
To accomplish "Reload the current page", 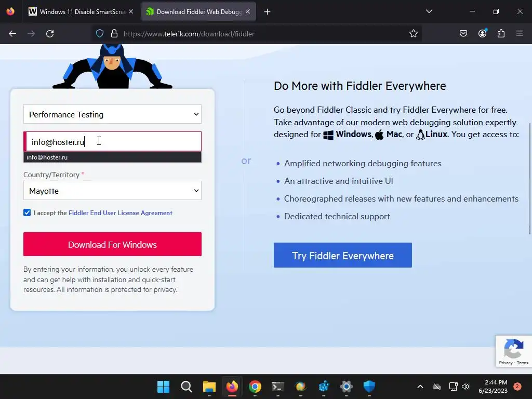I will click(x=50, y=34).
